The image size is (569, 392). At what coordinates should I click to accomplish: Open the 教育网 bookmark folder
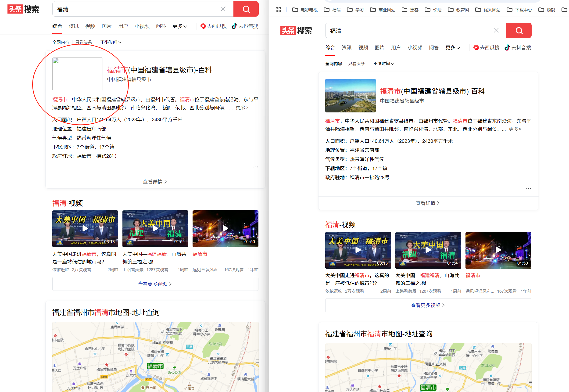coord(458,10)
